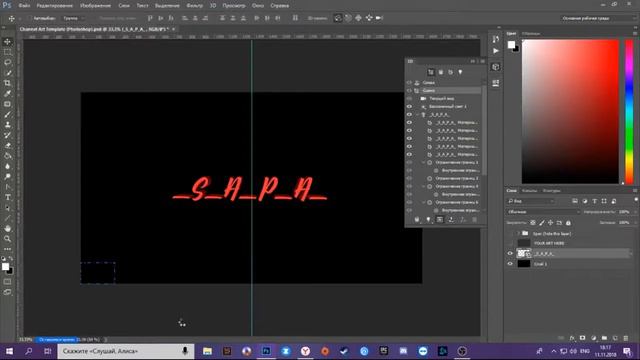Screen dimensions: 640x360
Task: Click foreground color swatch in toolbar
Action: (5, 267)
